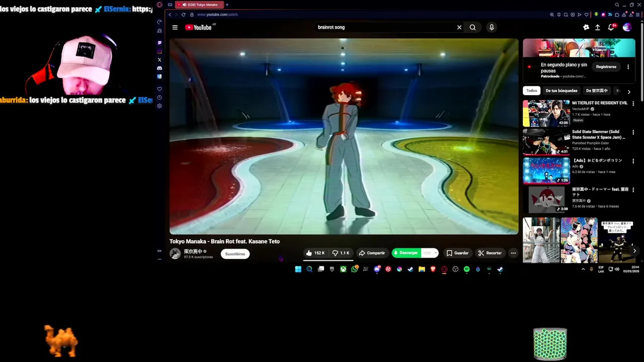Screen dimensions: 644x362
Task: Open options for the ドゥーマー video
Action: tap(633, 190)
